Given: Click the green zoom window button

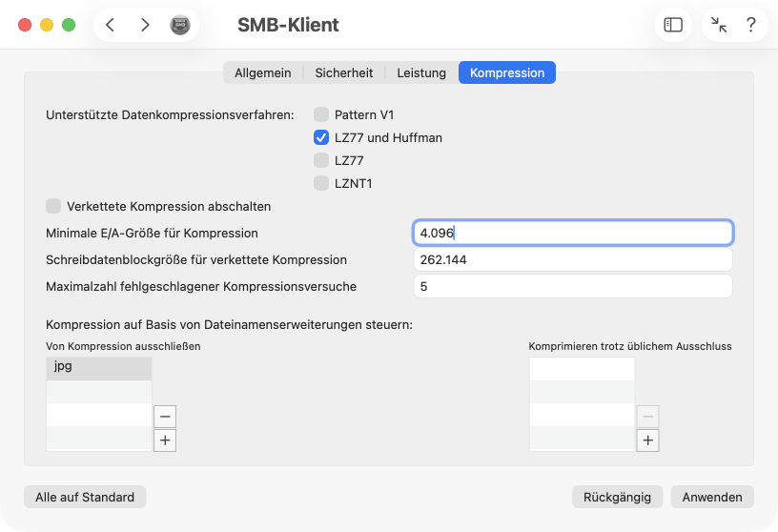Looking at the screenshot, I should coord(69,25).
